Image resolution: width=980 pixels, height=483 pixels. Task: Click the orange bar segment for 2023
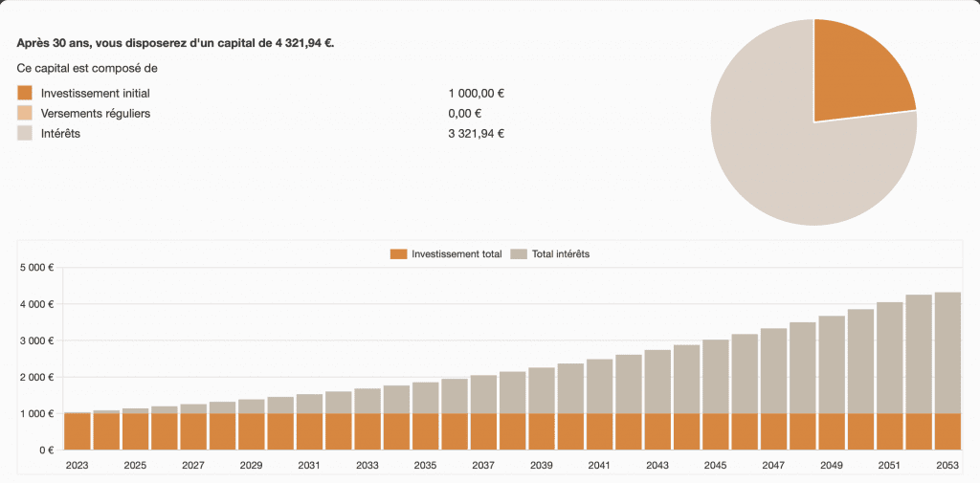pos(78,431)
